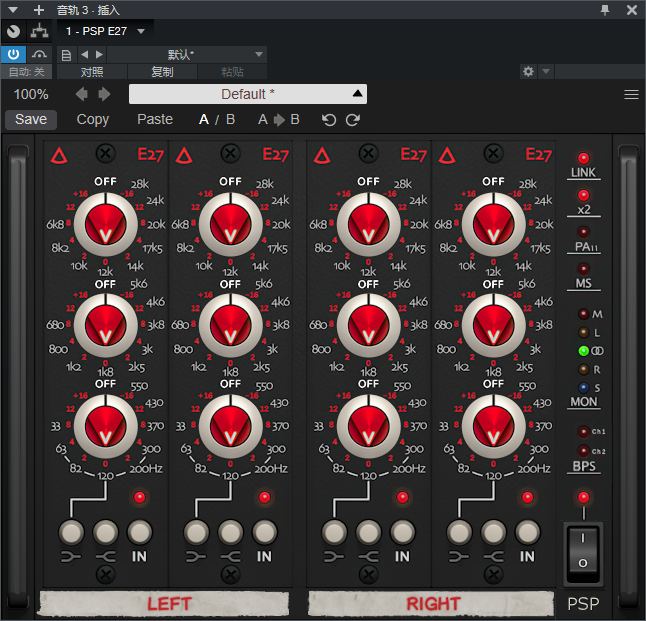Go to previous preset arrow beside 100%

coord(82,94)
